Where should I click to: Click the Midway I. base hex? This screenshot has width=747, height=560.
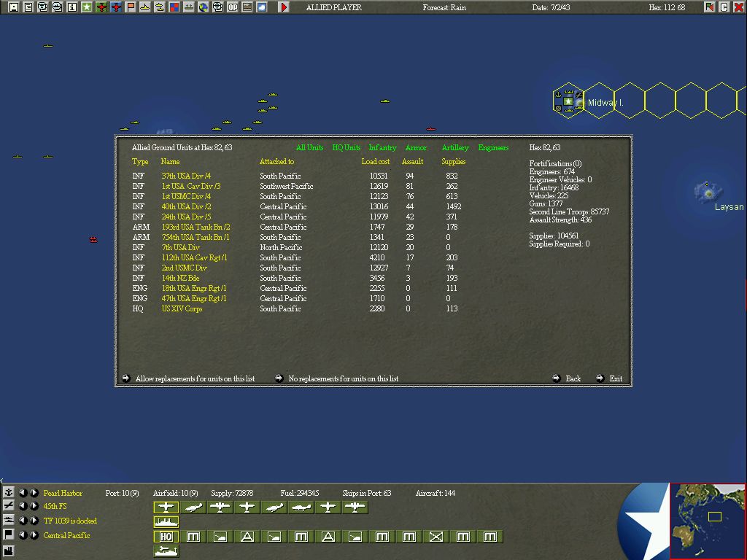coord(568,101)
